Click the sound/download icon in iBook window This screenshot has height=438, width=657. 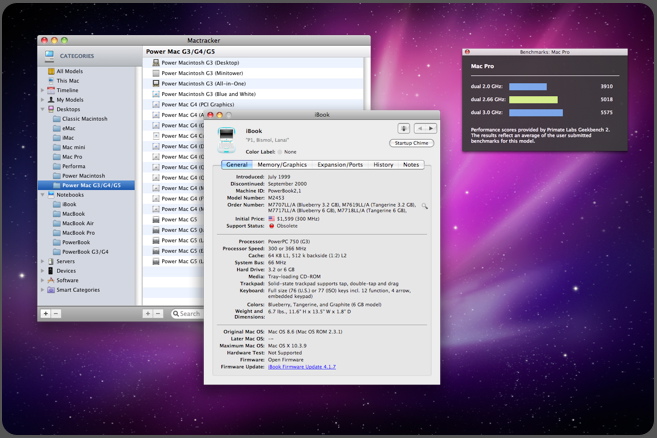pos(404,129)
